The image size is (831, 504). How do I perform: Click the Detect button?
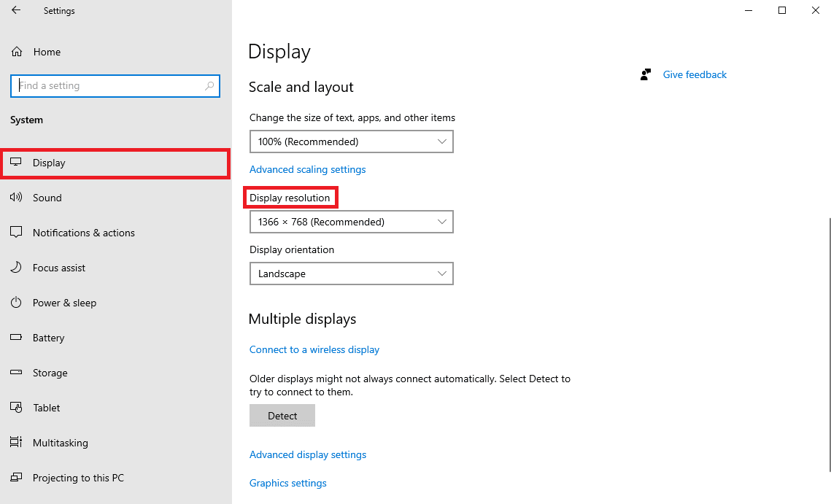pos(282,416)
